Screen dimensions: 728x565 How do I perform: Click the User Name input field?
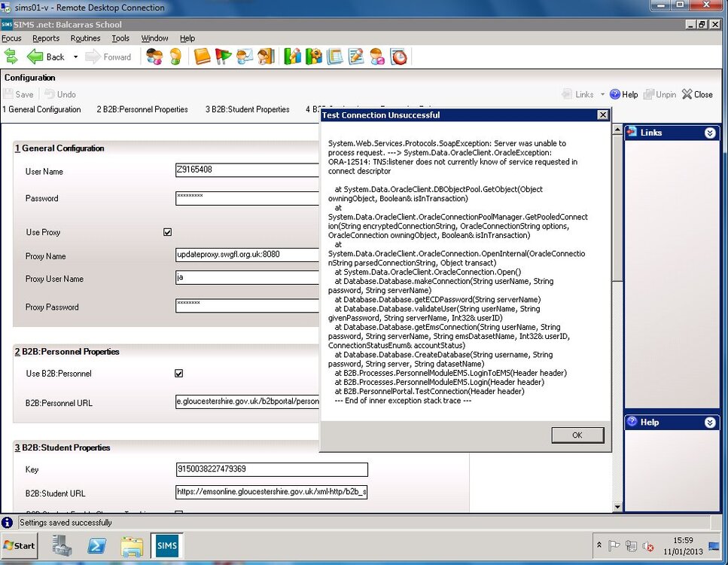pyautogui.click(x=248, y=169)
